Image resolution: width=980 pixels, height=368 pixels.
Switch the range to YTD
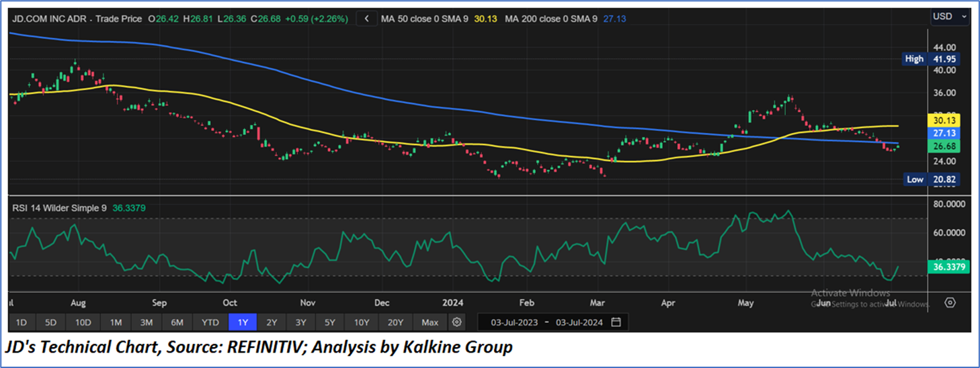pos(210,322)
